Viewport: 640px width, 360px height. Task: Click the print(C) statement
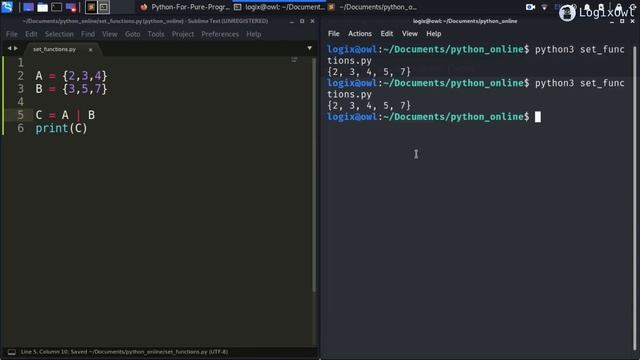(x=61, y=129)
